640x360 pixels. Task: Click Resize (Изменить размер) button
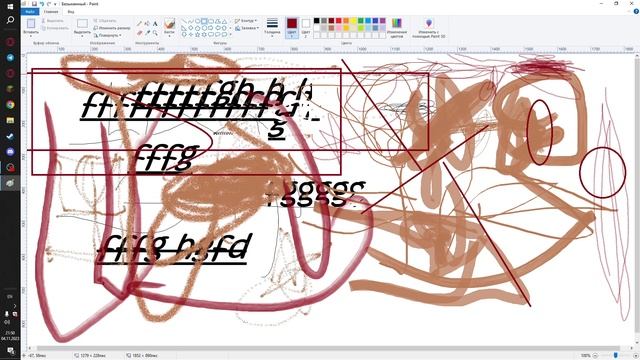(112, 28)
